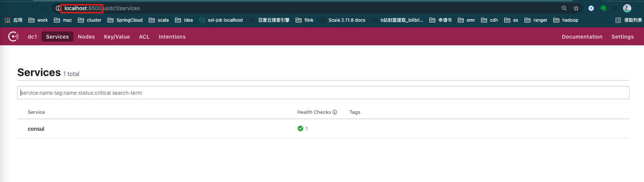Viewport: 644px width, 182px height.
Task: Expand the hadoop bookmark folder
Action: click(x=566, y=20)
